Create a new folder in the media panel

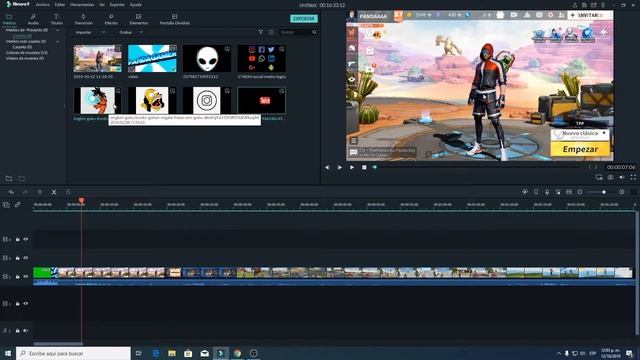(9, 179)
